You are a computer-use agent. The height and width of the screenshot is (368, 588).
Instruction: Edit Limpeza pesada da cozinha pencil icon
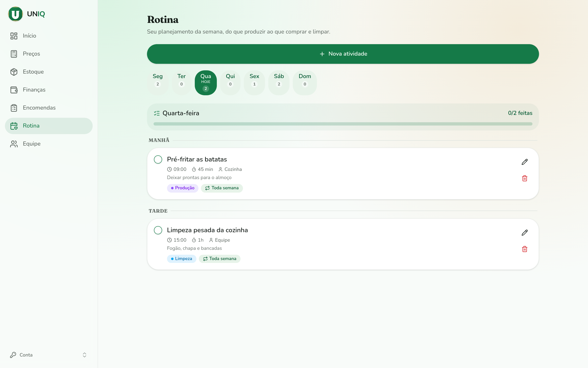pyautogui.click(x=525, y=233)
